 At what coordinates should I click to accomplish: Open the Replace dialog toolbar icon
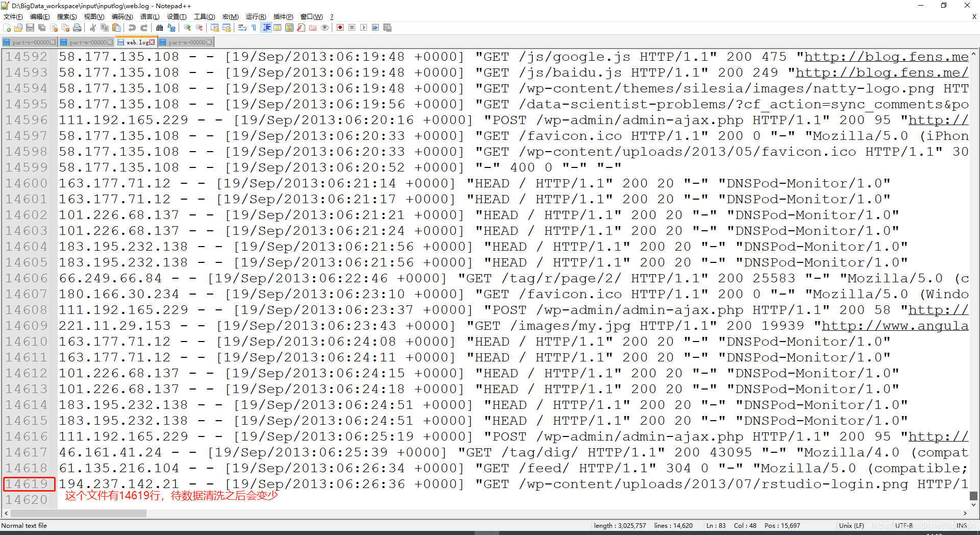pyautogui.click(x=171, y=28)
